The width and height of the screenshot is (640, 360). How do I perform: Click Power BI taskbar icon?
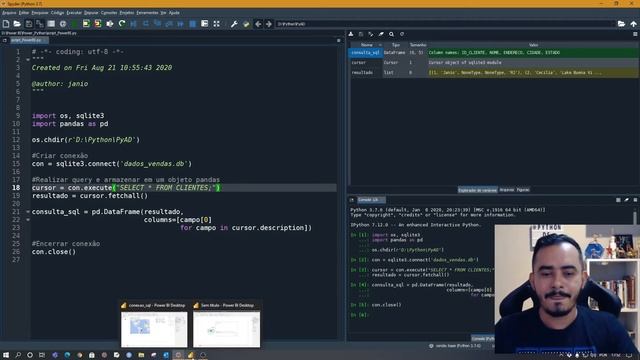click(191, 355)
